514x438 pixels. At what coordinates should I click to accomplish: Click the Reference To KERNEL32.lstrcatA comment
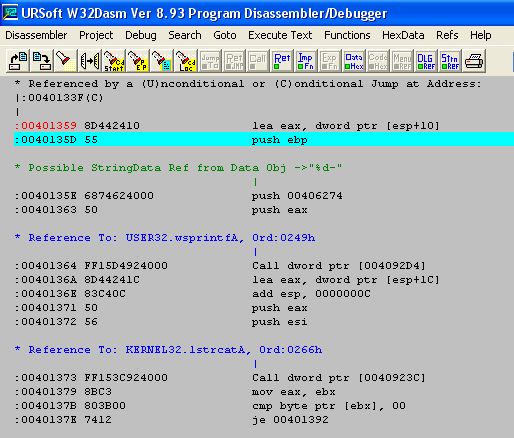(168, 349)
